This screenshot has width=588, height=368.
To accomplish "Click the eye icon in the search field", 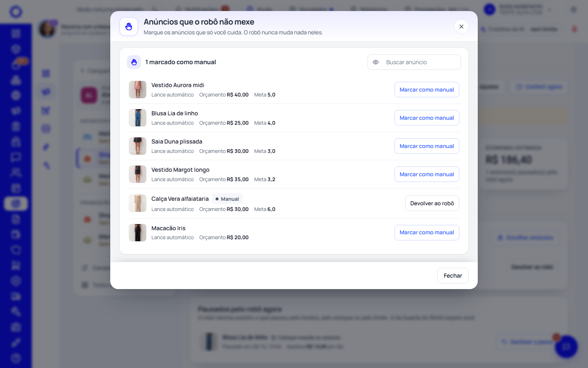I will click(x=376, y=62).
